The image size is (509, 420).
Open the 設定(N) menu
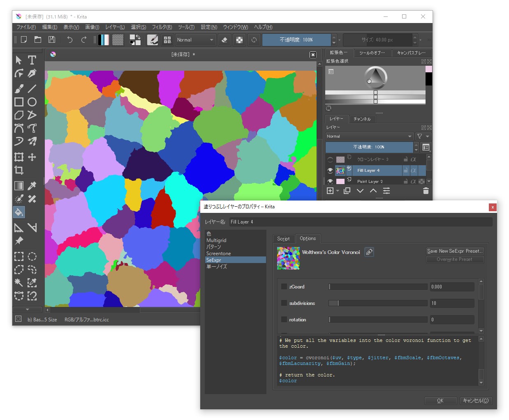coord(209,27)
